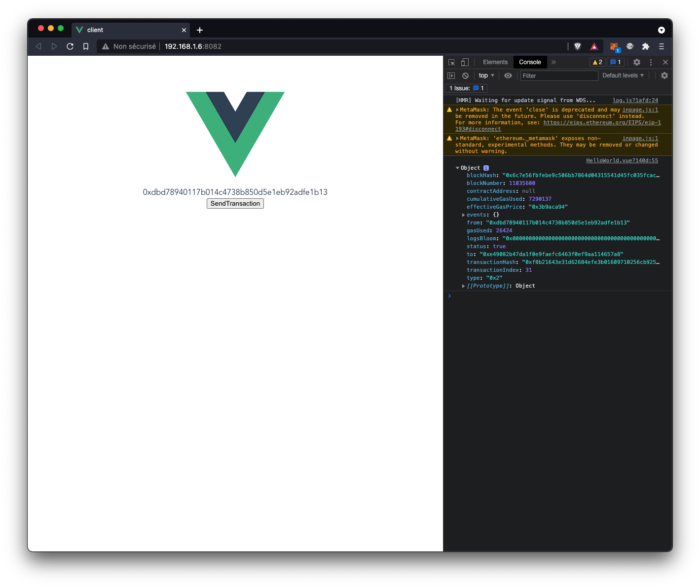
Task: Collapse the logged Object tree
Action: pos(457,168)
